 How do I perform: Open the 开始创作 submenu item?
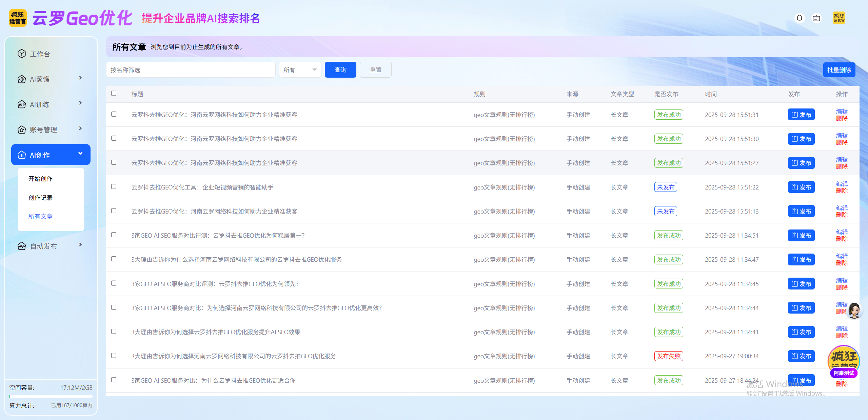click(x=40, y=179)
